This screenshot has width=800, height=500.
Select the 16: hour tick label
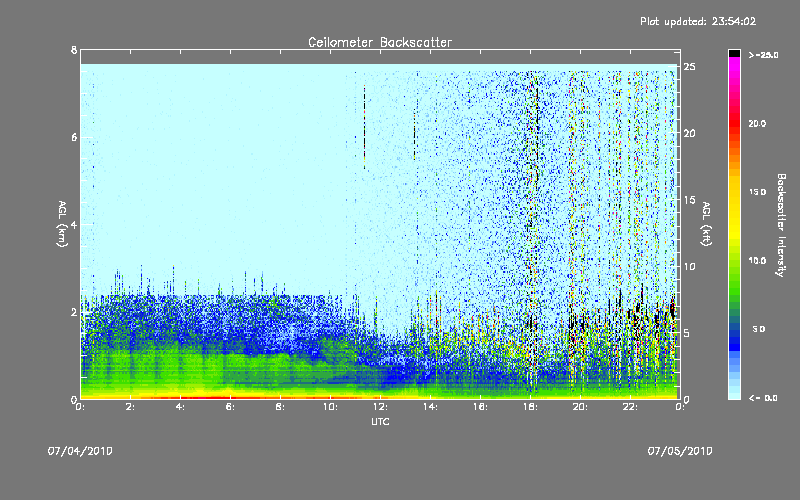481,407
